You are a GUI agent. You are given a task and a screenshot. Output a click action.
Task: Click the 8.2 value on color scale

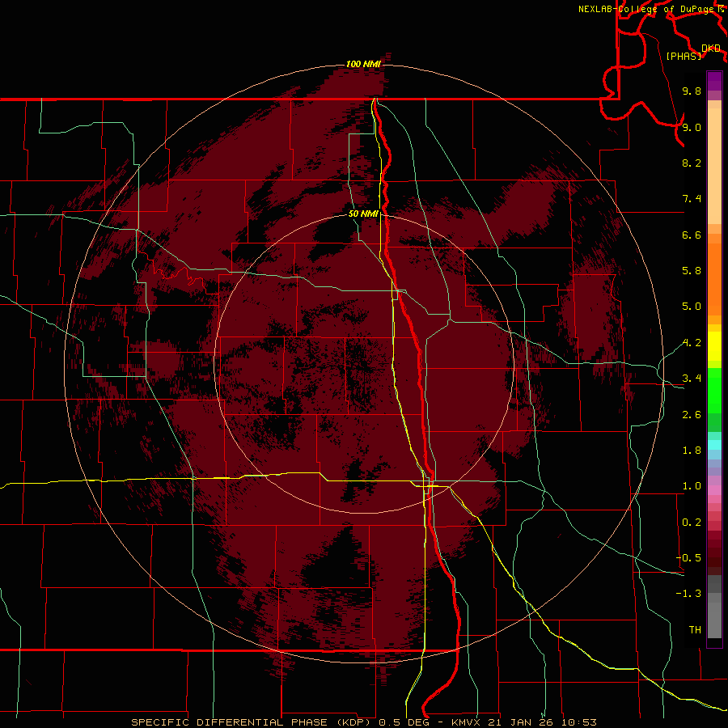pyautogui.click(x=692, y=163)
